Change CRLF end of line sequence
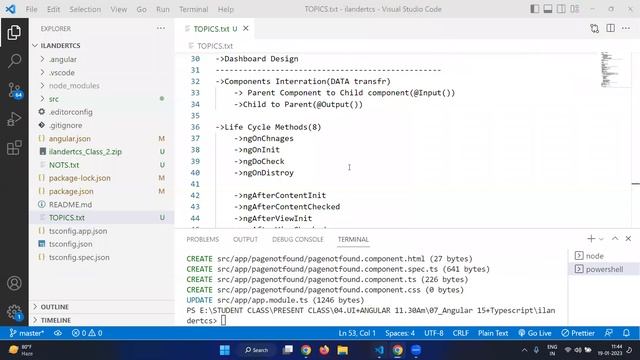The image size is (640, 360). [x=460, y=333]
